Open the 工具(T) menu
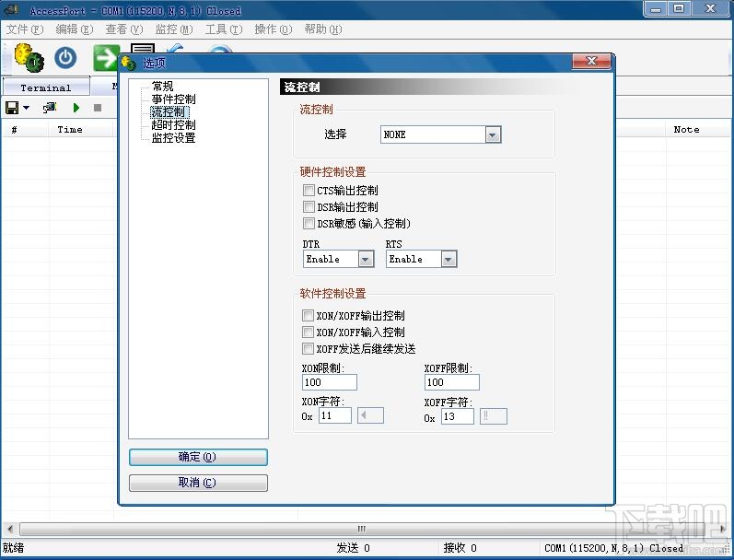This screenshot has height=560, width=734. pyautogui.click(x=224, y=29)
